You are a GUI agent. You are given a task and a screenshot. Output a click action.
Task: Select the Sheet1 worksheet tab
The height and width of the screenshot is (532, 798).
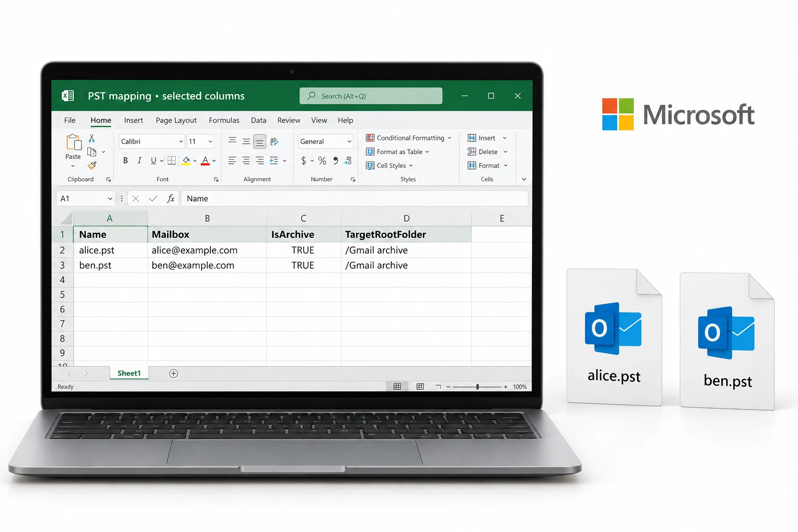pos(129,373)
